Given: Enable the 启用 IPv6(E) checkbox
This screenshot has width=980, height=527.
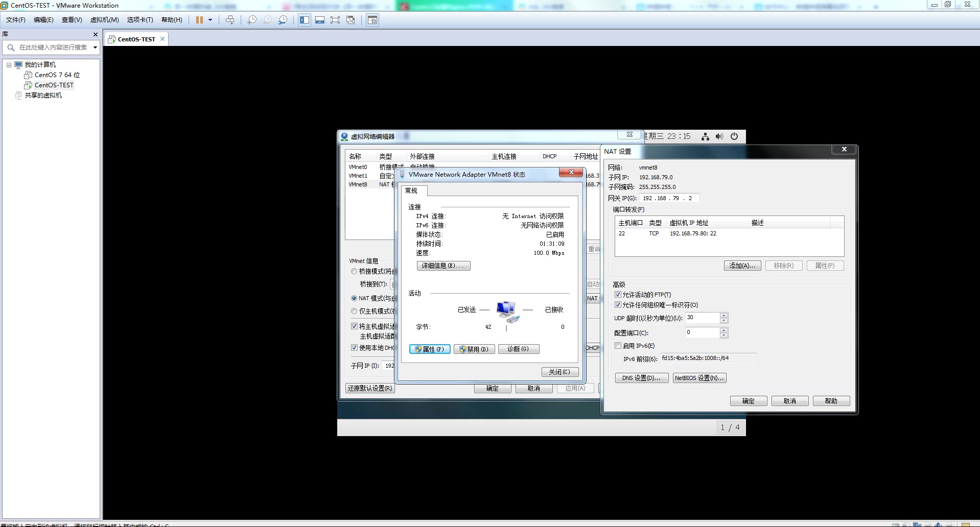Looking at the screenshot, I should [618, 346].
